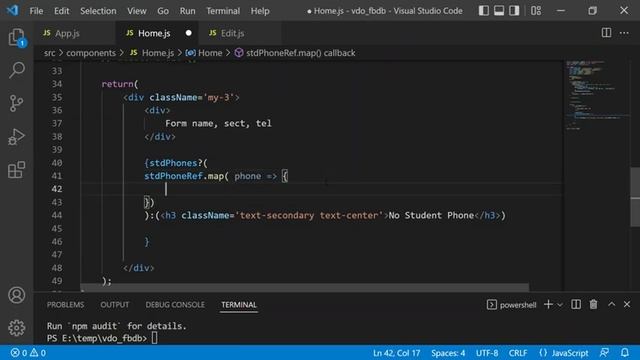Select the PROBLEMS panel tab
The width and height of the screenshot is (640, 360).
(x=65, y=304)
